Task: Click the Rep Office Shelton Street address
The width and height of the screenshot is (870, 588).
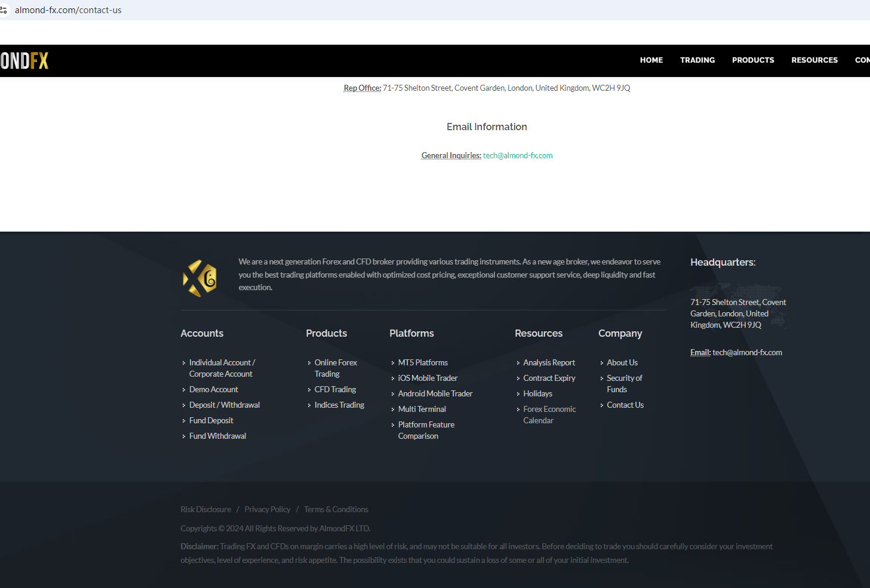Action: click(506, 88)
